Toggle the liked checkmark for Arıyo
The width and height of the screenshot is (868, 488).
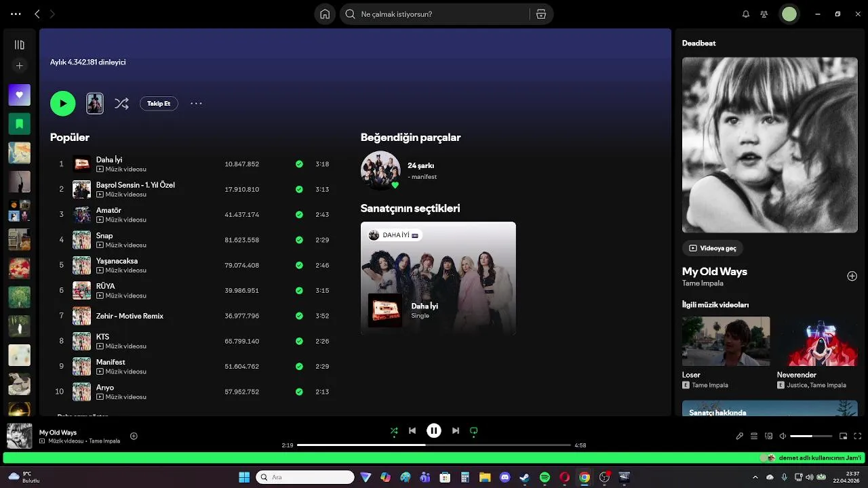click(x=299, y=392)
